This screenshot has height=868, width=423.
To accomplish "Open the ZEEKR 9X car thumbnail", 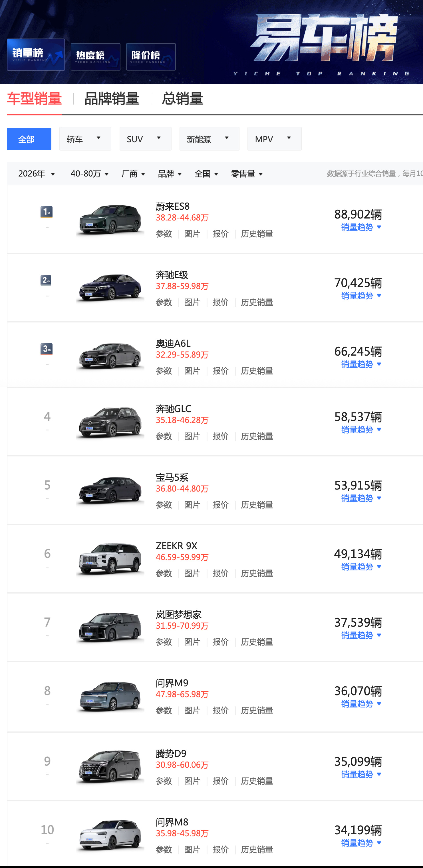I will (110, 559).
